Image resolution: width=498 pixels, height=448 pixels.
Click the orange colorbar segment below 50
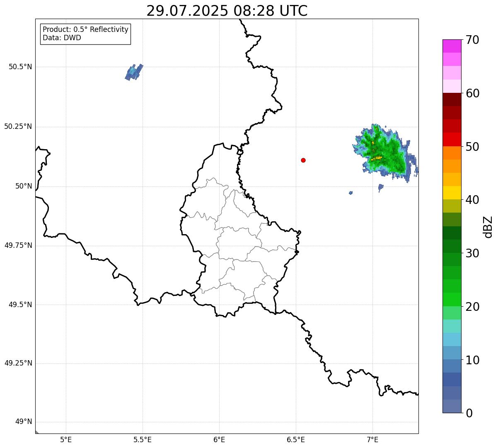tap(452, 153)
